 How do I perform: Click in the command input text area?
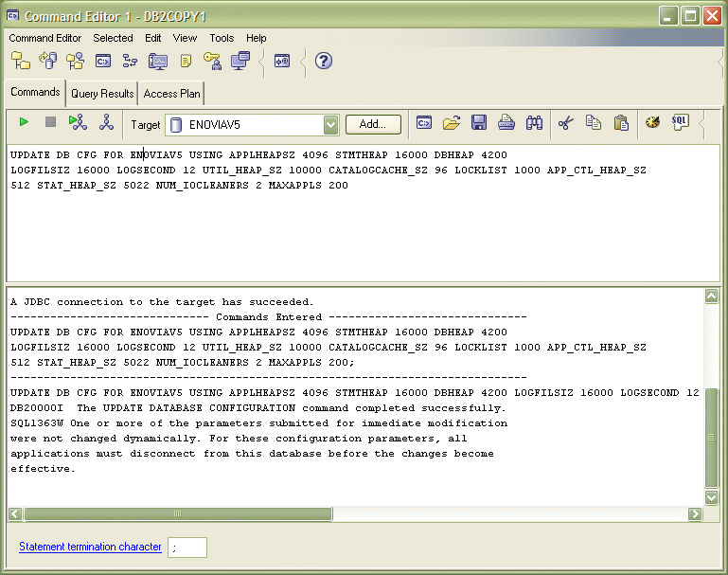(x=364, y=214)
